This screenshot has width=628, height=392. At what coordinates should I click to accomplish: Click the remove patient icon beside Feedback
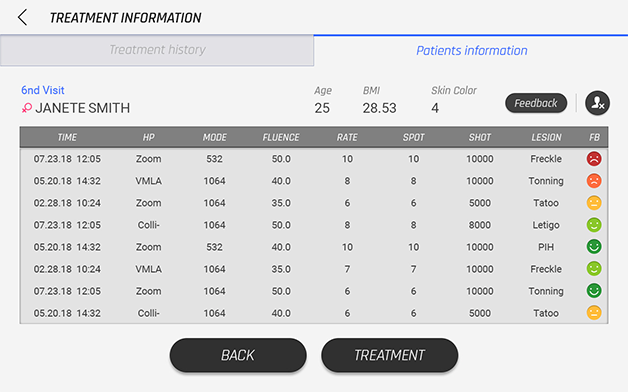tap(597, 103)
